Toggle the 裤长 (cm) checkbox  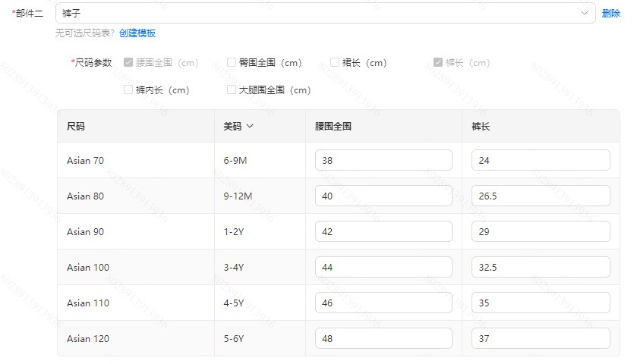pyautogui.click(x=438, y=63)
